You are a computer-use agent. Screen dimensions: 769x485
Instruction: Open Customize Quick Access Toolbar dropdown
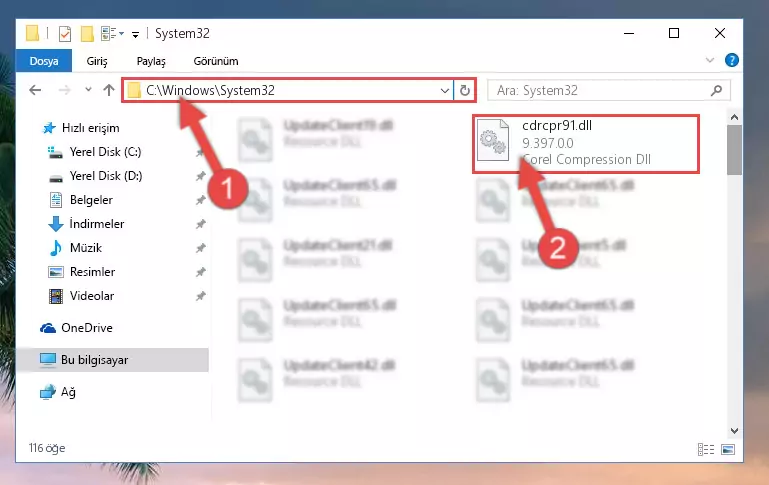135,34
